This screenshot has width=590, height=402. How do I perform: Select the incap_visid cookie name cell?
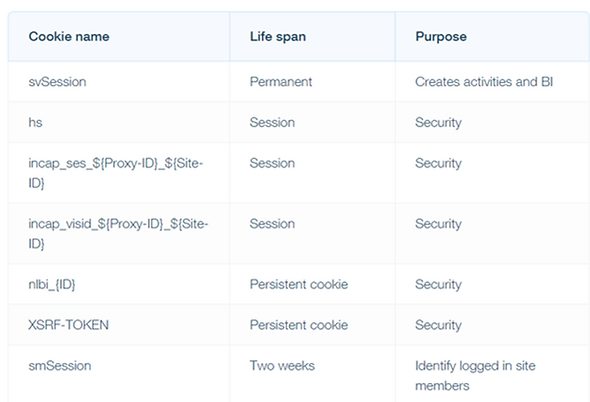(x=118, y=234)
